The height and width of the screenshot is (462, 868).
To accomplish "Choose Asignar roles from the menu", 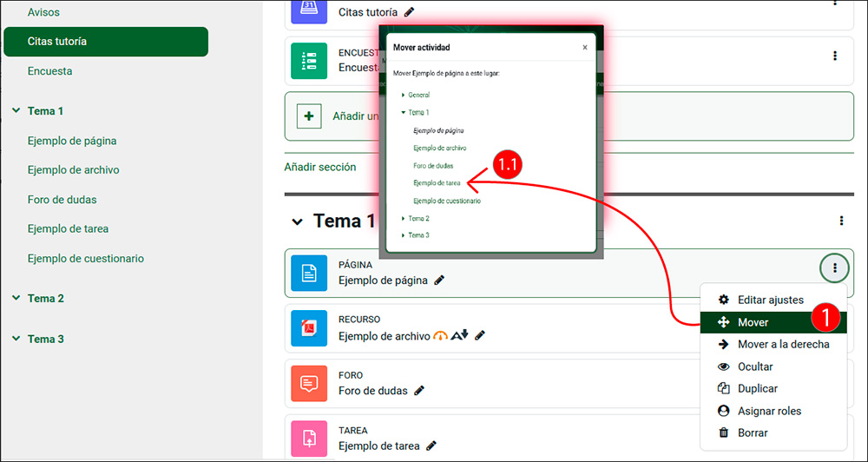I will (773, 411).
